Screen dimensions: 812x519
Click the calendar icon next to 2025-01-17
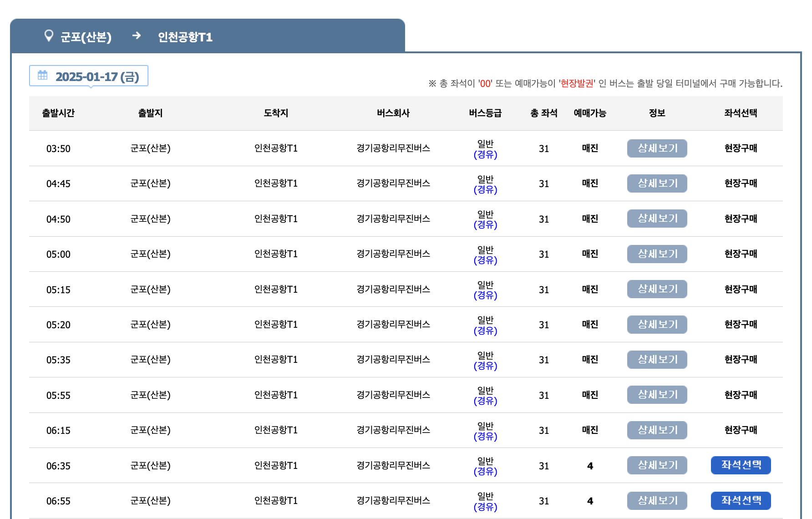point(43,76)
